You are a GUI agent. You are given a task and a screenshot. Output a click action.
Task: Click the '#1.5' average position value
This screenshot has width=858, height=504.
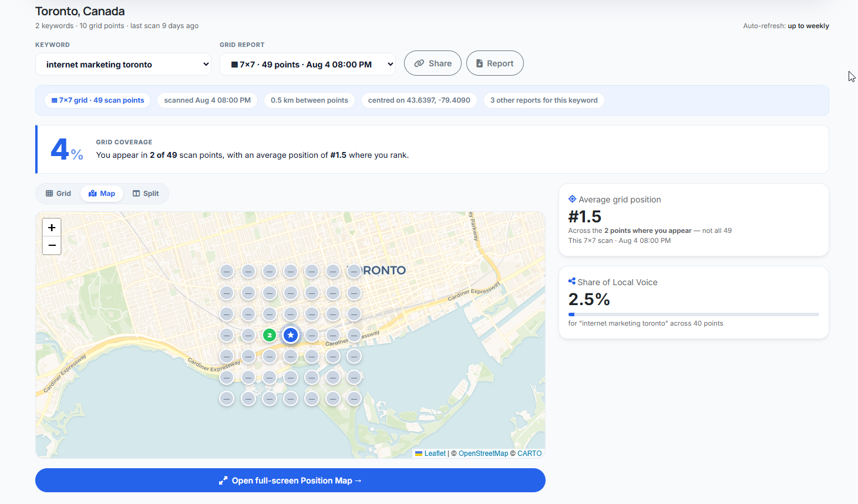[585, 217]
